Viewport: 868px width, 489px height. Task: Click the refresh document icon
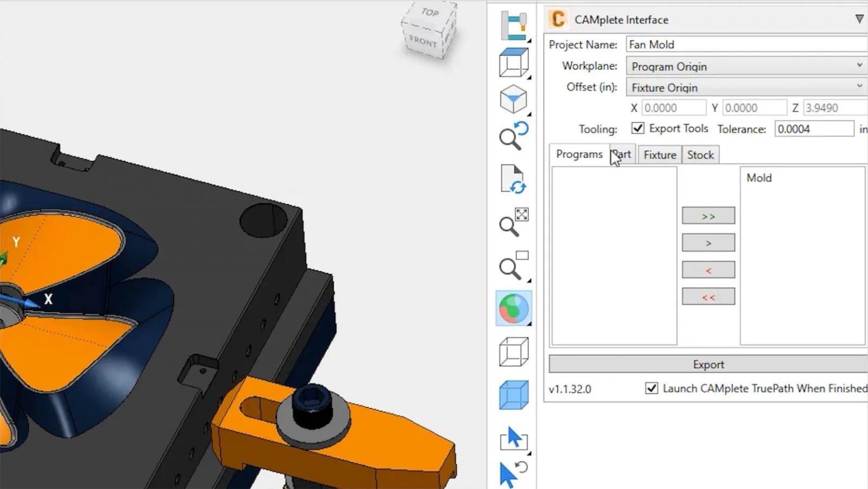click(513, 179)
